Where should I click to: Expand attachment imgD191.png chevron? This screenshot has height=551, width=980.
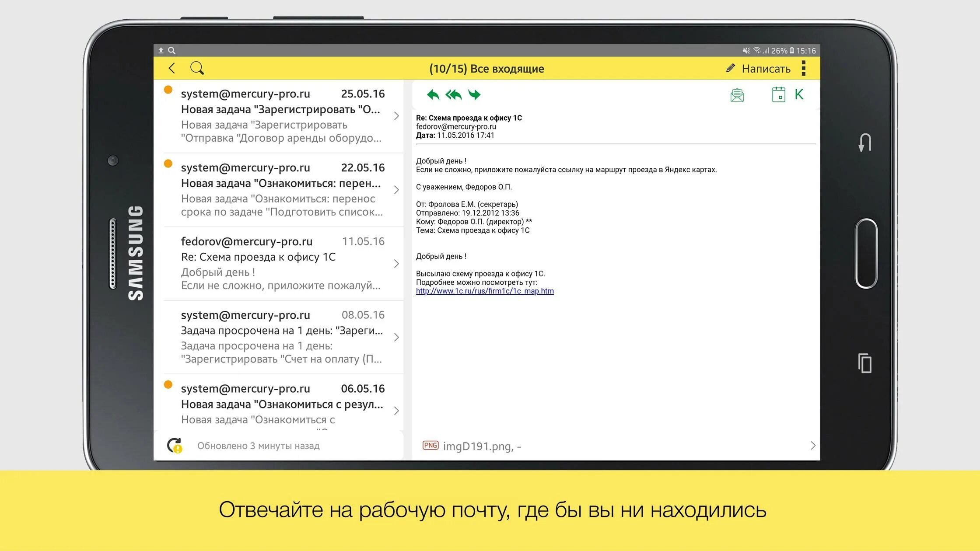(812, 446)
